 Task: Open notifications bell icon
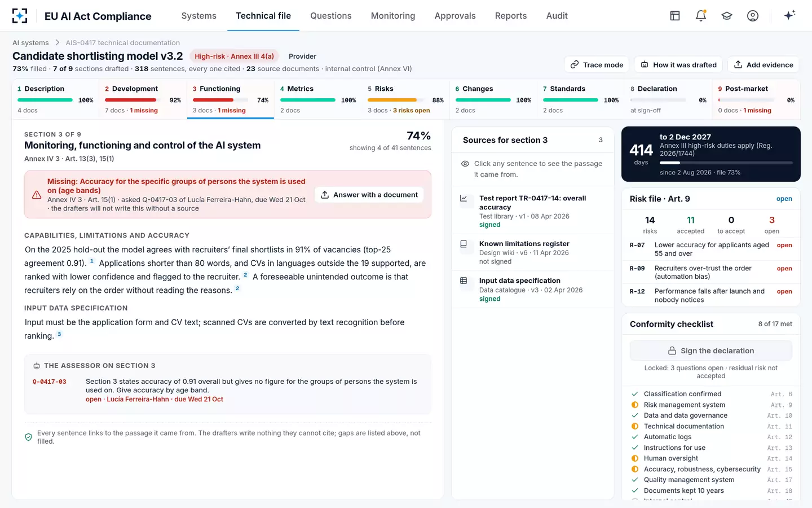tap(701, 16)
